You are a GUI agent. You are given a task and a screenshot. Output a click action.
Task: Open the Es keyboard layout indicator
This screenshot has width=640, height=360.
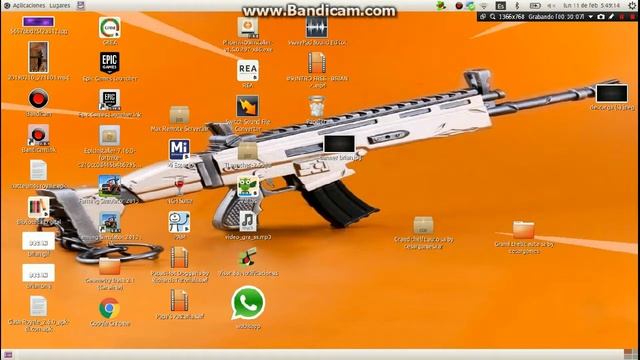500,6
